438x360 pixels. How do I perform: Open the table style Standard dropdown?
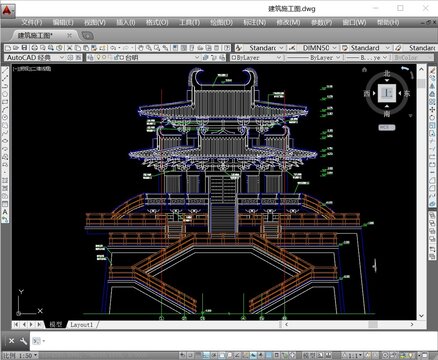point(388,48)
